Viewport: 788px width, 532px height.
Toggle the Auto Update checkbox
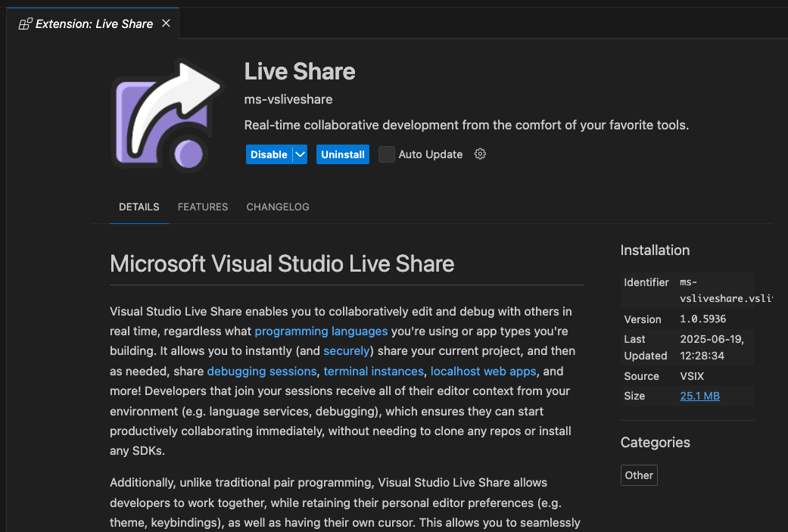(387, 154)
